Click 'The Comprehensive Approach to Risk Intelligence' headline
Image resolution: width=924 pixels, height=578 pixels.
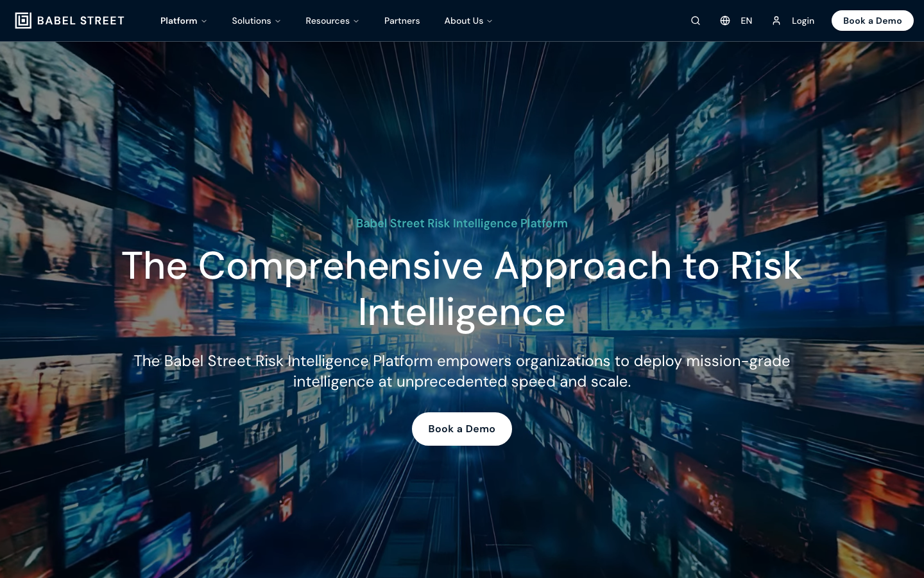click(x=462, y=289)
